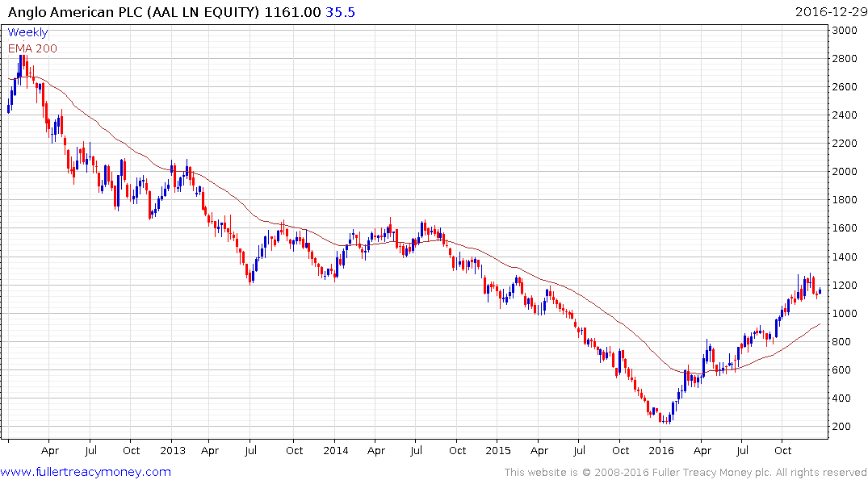
Task: Click the 2400 price axis label
Action: tap(845, 115)
